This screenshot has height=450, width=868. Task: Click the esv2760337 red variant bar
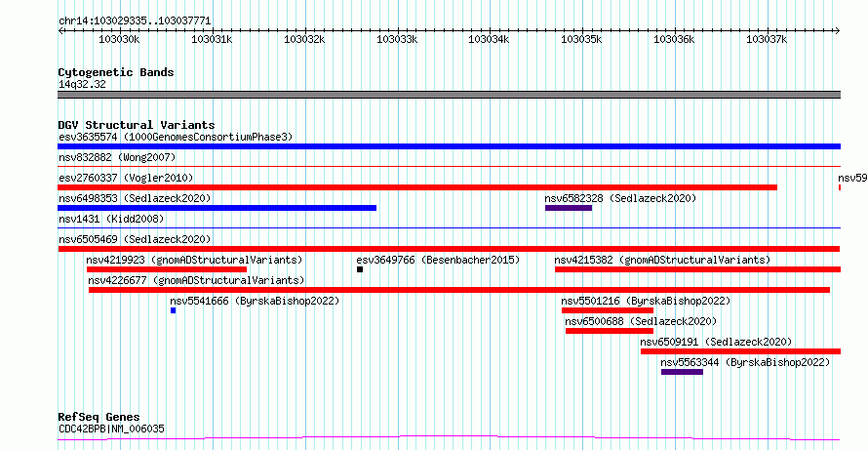pyautogui.click(x=417, y=187)
